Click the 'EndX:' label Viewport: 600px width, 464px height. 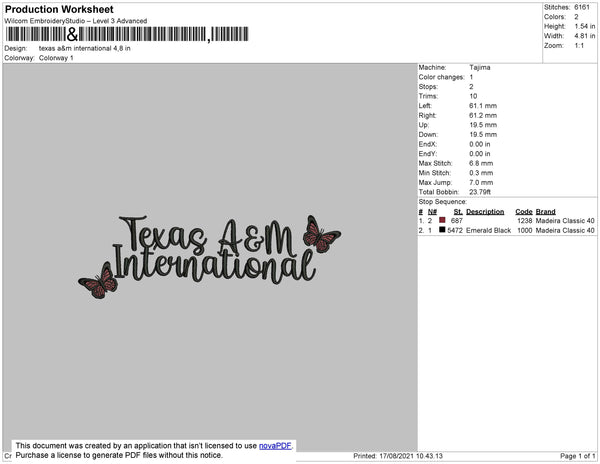point(427,144)
